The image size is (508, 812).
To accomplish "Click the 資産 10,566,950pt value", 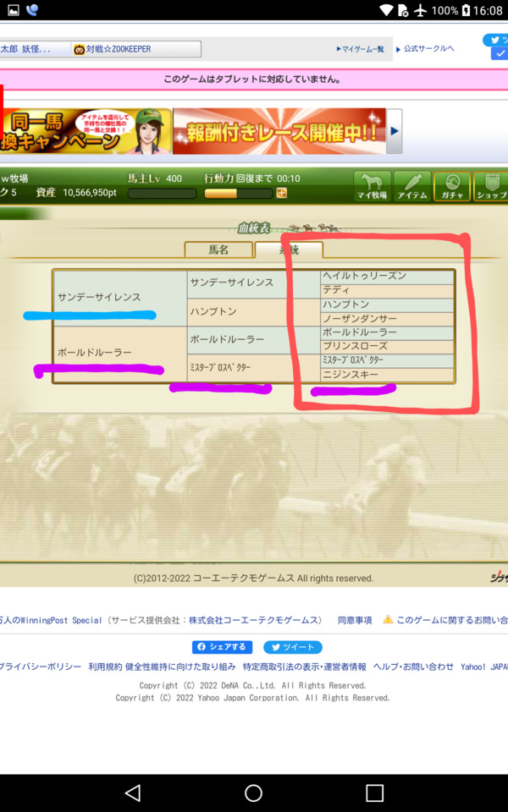I will pos(76,193).
